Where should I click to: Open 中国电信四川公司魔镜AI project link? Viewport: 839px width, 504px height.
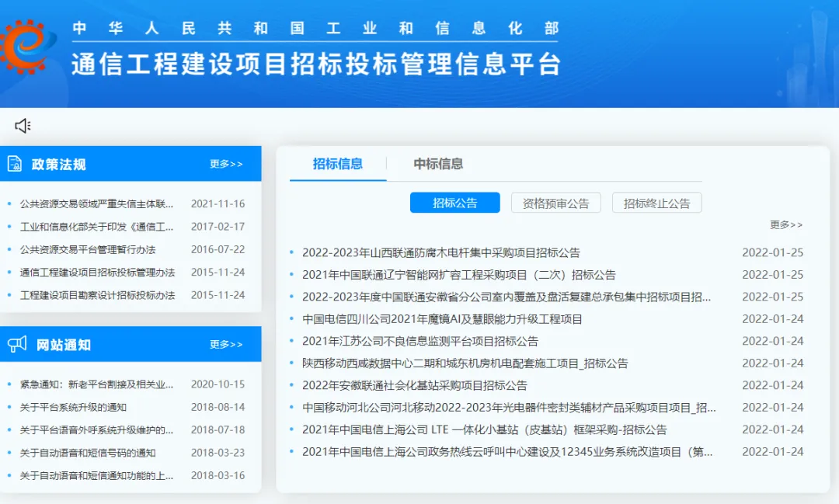442,318
